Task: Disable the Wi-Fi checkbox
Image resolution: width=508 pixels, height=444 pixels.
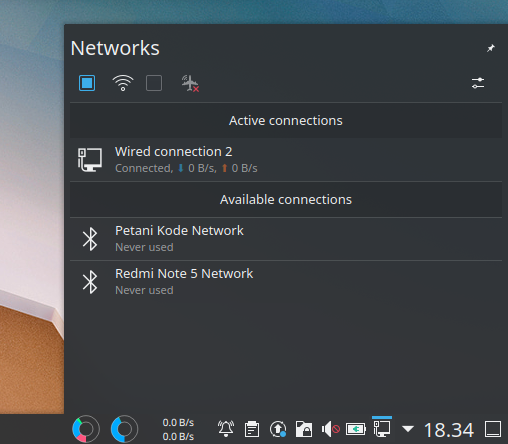Action: 87,83
